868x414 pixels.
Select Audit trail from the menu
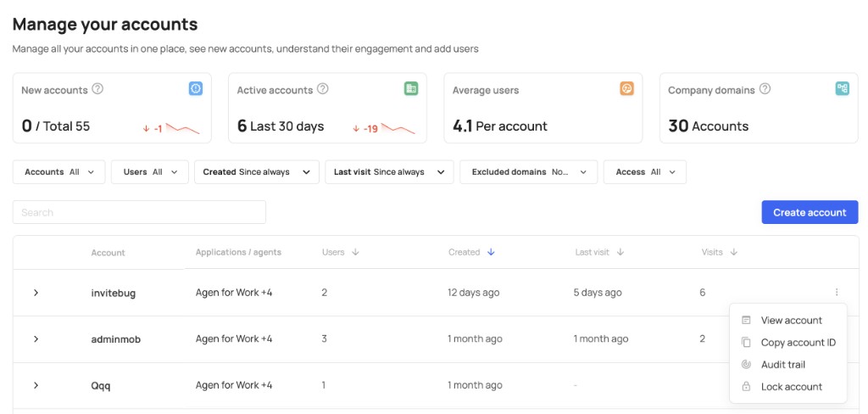[x=788, y=365]
